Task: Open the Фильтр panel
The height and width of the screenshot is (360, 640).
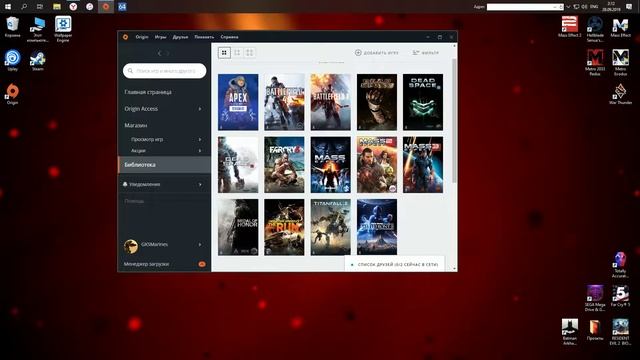Action: (x=426, y=53)
